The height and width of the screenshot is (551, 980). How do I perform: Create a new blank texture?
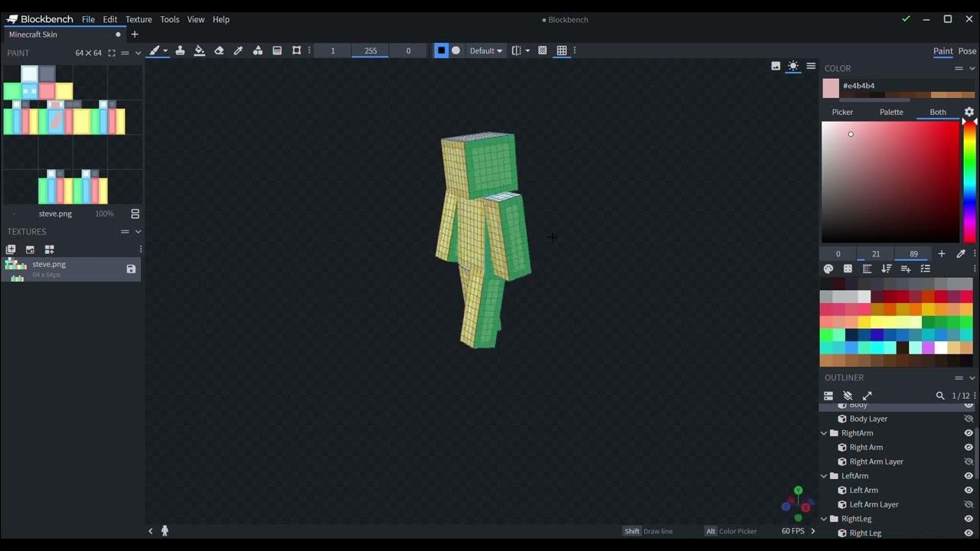point(11,249)
